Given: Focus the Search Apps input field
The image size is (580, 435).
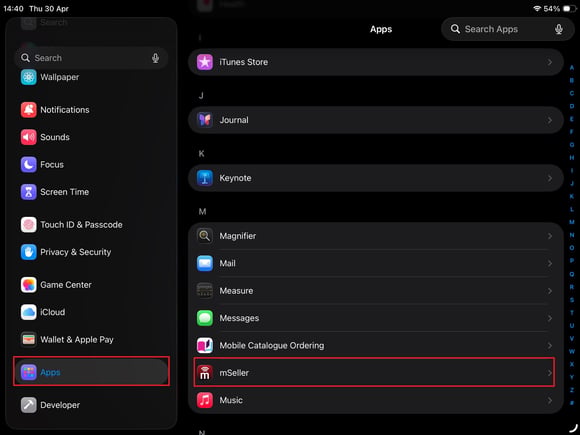Looking at the screenshot, I should pos(508,29).
